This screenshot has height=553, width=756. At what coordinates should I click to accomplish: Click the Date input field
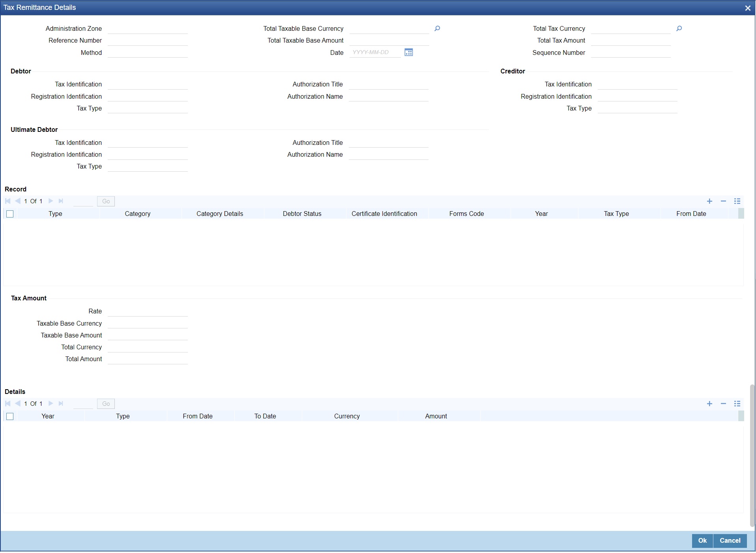tap(375, 52)
